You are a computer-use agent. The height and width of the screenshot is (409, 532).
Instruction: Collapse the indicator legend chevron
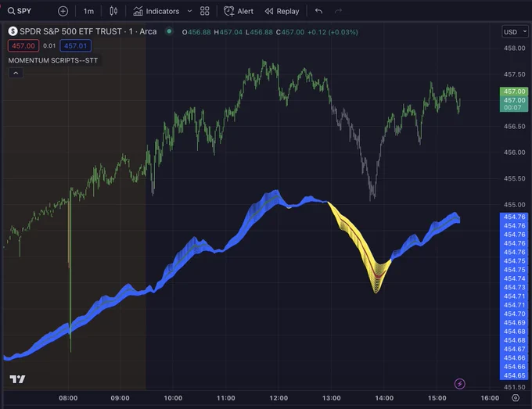coord(16,73)
